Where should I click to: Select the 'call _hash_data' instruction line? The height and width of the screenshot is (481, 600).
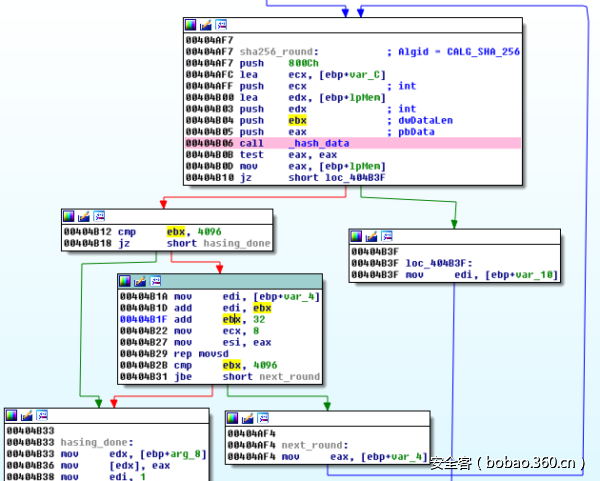coord(278,144)
